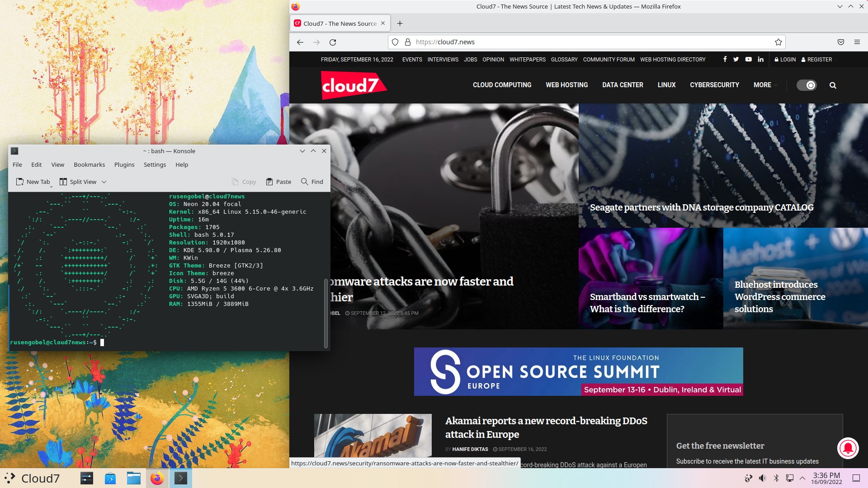
Task: Open Konsole's Help menu
Action: pos(182,164)
